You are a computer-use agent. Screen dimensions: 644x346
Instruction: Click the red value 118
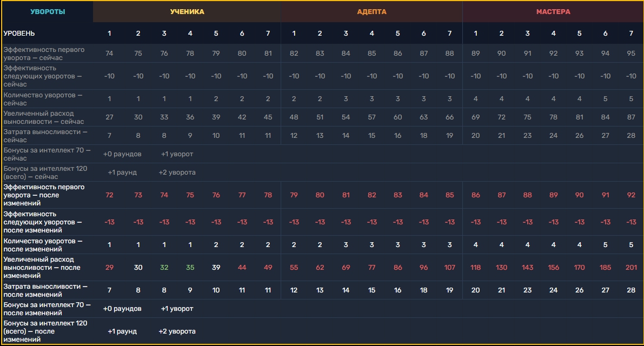(x=476, y=268)
